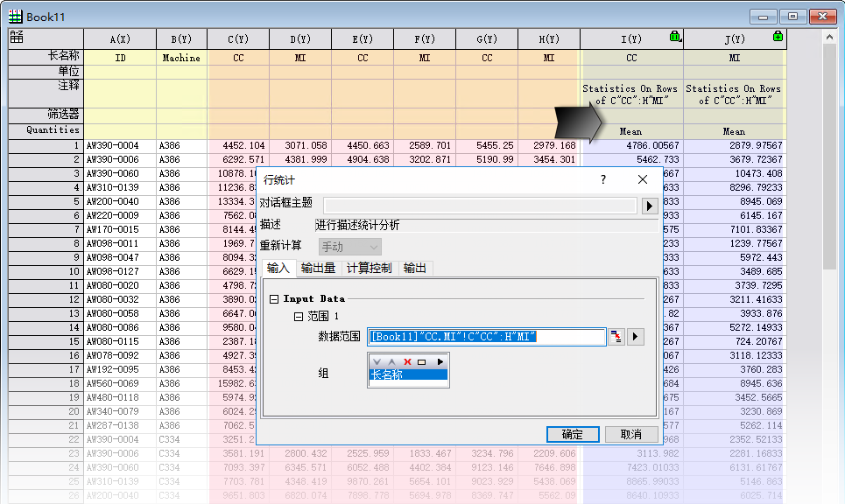
Task: Open the dialog theme flyout arrow
Action: (x=650, y=206)
